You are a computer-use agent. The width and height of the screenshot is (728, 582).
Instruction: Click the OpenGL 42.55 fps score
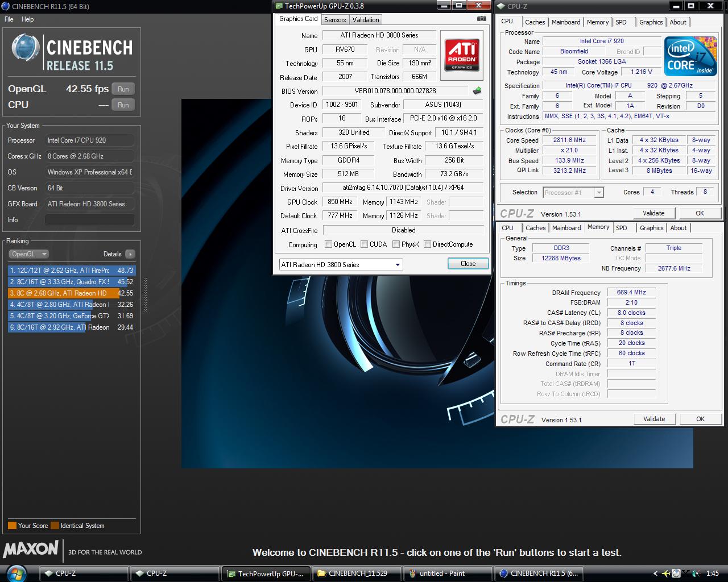coord(87,89)
